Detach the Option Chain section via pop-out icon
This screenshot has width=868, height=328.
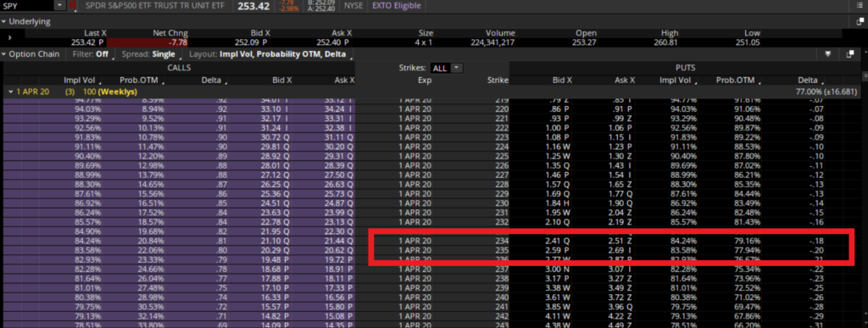[850, 54]
